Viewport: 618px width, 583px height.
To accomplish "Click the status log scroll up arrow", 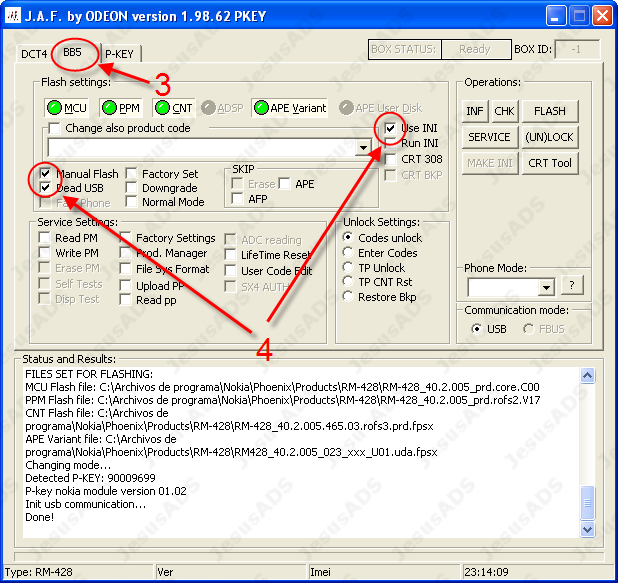I will click(587, 375).
